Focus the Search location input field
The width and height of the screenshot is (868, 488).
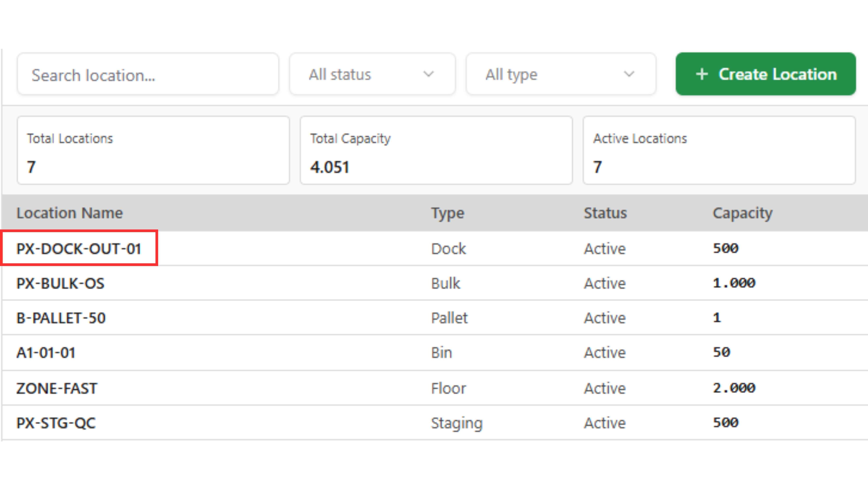[x=148, y=75]
